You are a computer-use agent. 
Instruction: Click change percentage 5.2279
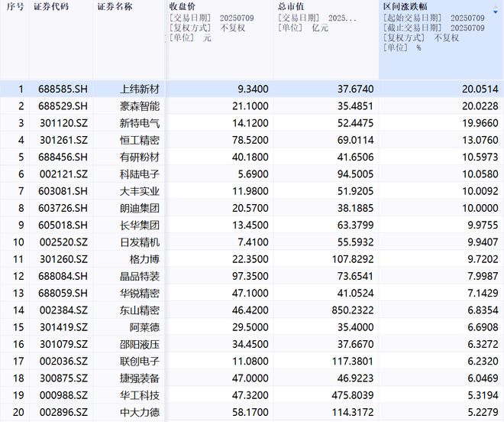pyautogui.click(x=483, y=412)
